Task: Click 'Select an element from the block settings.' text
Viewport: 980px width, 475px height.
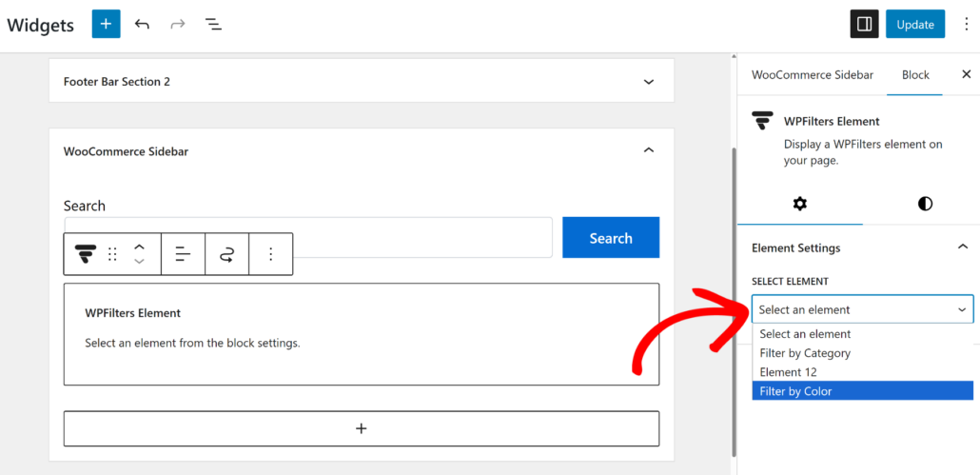Action: click(192, 343)
